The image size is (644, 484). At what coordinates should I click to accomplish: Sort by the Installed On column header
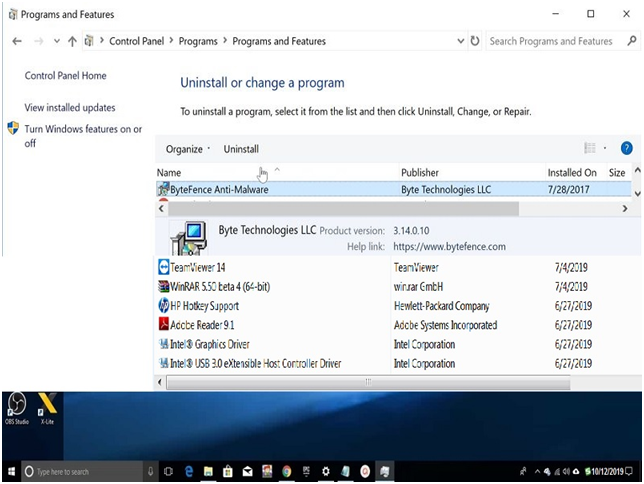click(572, 173)
